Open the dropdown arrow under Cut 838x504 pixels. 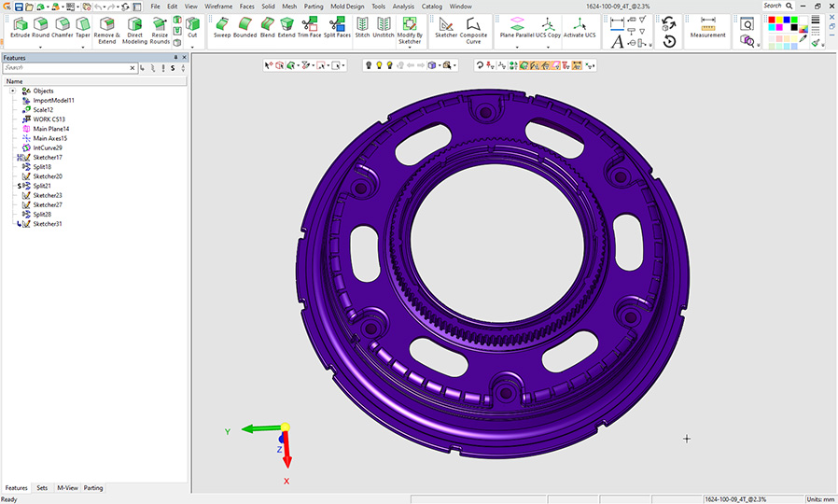(192, 47)
